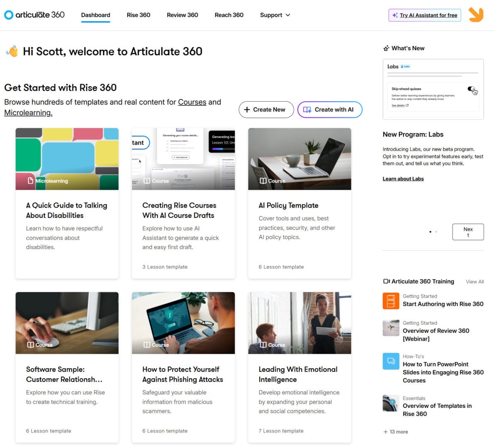The width and height of the screenshot is (494, 448).
Task: Open the AI Course Drafts card thumbnail
Action: pyautogui.click(x=183, y=159)
